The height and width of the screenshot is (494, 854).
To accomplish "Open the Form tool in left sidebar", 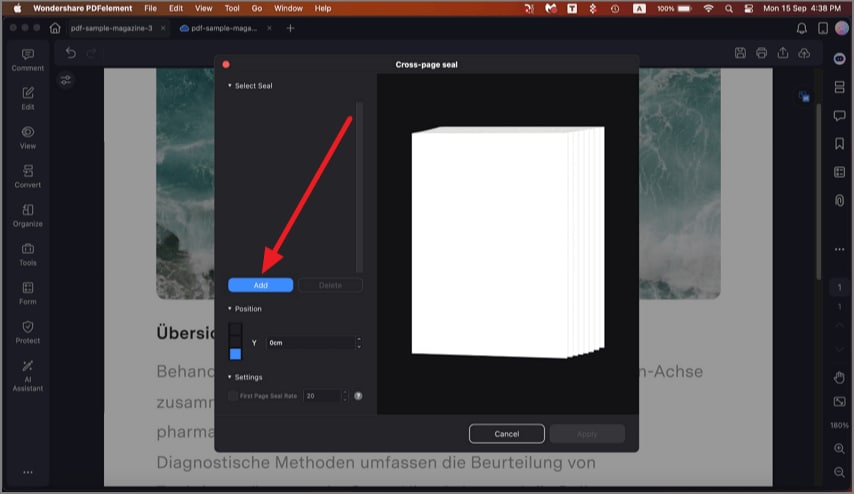I will click(28, 294).
